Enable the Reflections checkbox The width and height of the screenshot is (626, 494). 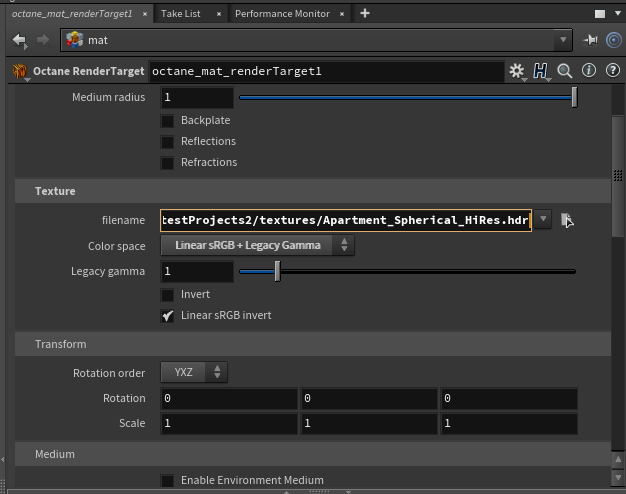point(167,142)
